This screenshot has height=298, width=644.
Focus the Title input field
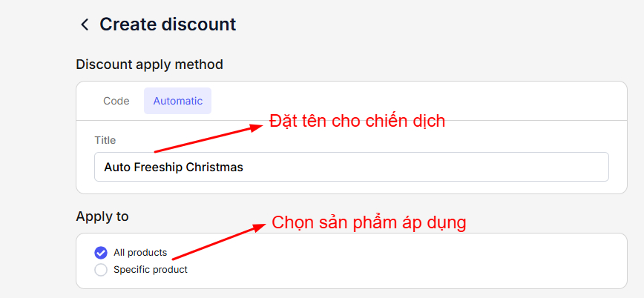click(x=351, y=168)
